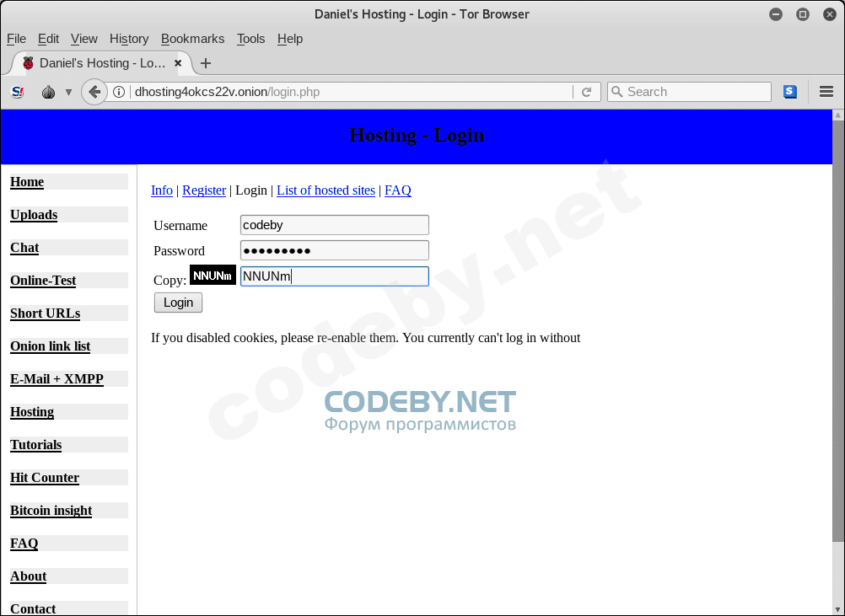Viewport: 845px width, 616px height.
Task: Close the Daniel's Hosting tab
Action: [x=178, y=63]
